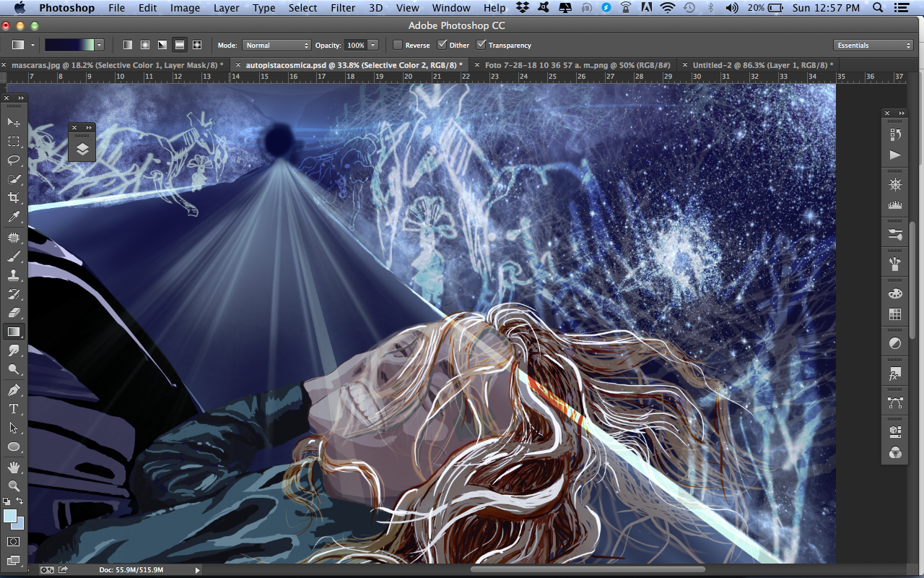This screenshot has height=578, width=924.
Task: Open the blend Mode dropdown
Action: point(276,45)
